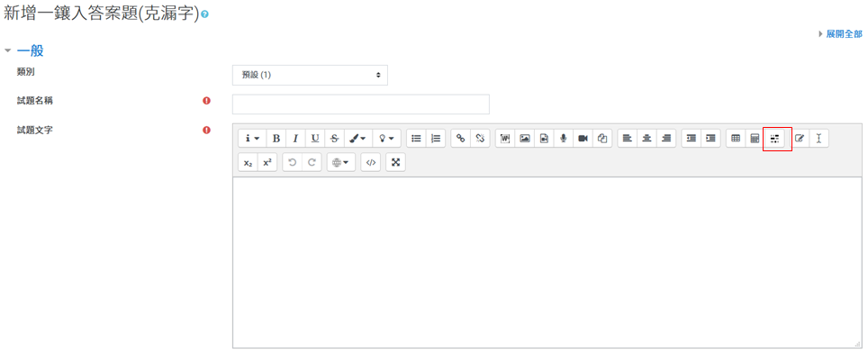The width and height of the screenshot is (868, 353).
Task: Open the language globe dropdown
Action: pyautogui.click(x=341, y=163)
